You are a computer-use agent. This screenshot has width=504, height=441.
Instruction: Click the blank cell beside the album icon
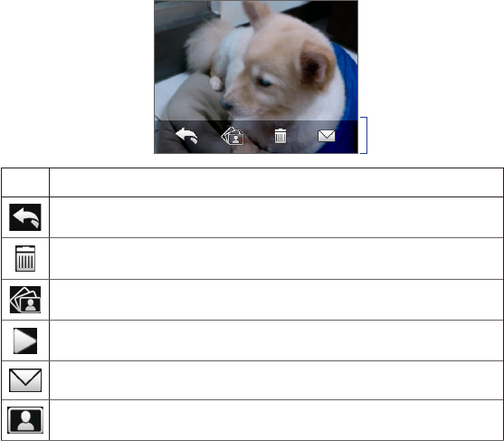pos(276,300)
